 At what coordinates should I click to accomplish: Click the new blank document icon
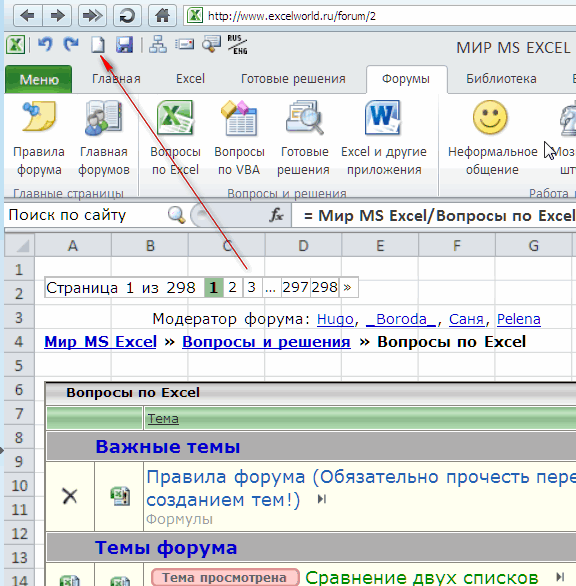tap(98, 45)
